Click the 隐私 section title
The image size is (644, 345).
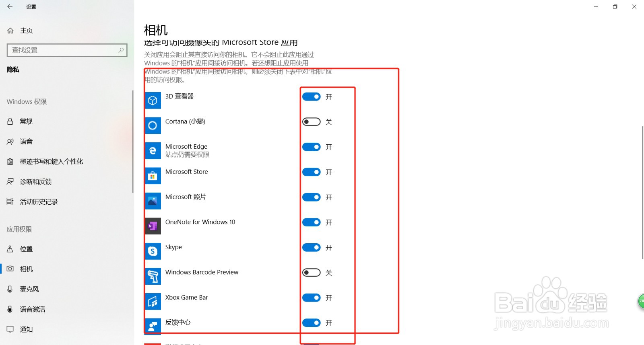tap(13, 70)
